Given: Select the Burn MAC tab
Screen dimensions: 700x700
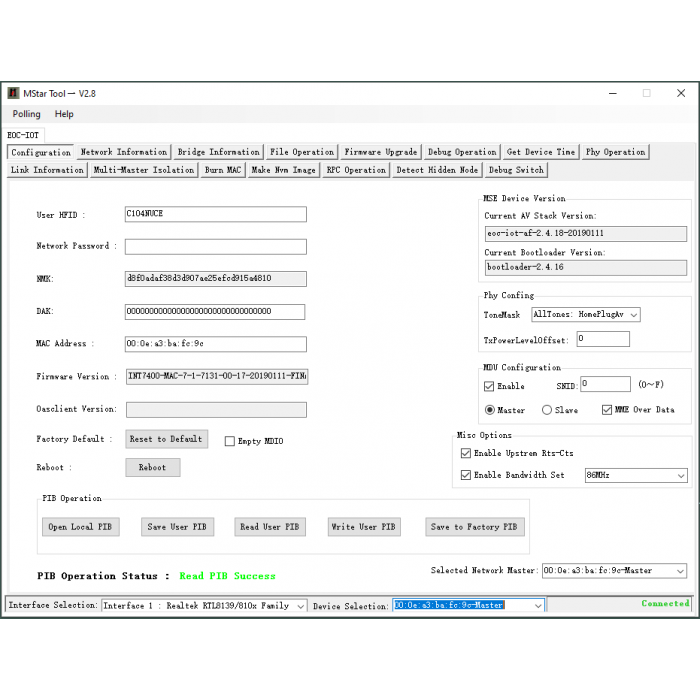Looking at the screenshot, I should point(223,170).
